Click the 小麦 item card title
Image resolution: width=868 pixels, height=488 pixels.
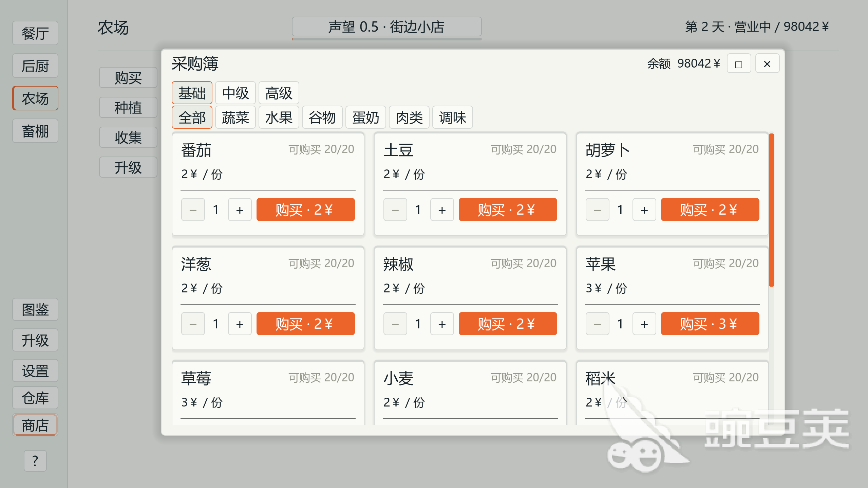[x=398, y=378]
